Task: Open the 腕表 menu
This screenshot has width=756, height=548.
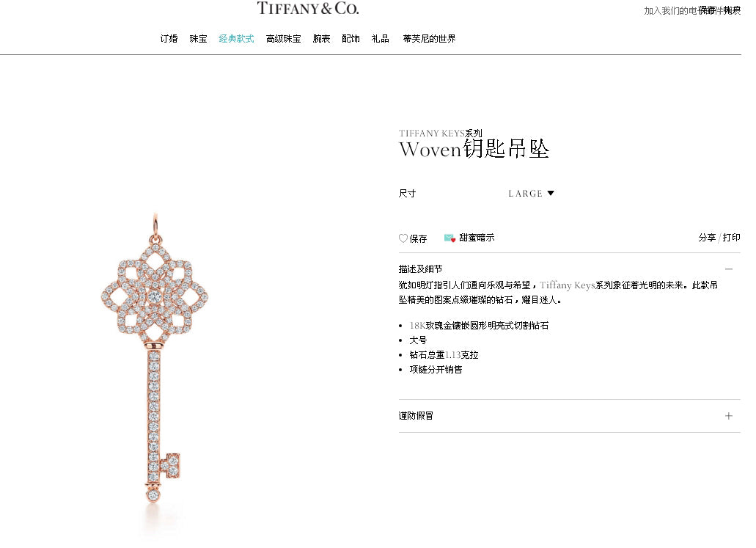Action: point(322,39)
